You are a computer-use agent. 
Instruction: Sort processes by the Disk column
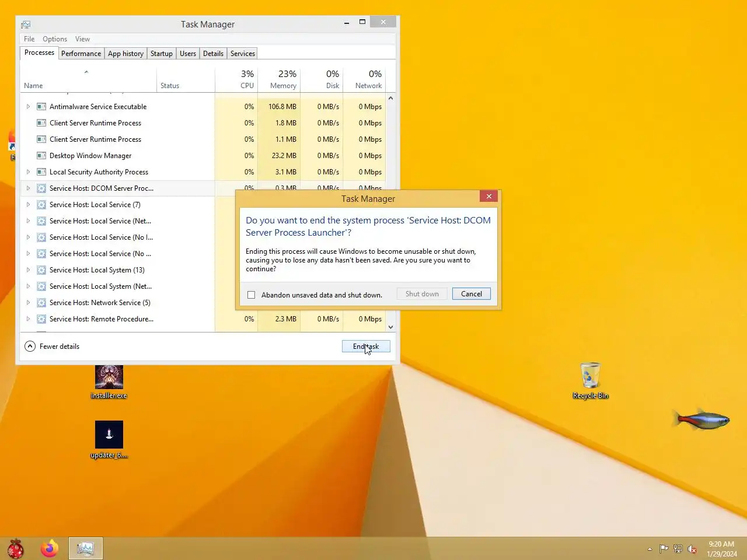coord(322,79)
